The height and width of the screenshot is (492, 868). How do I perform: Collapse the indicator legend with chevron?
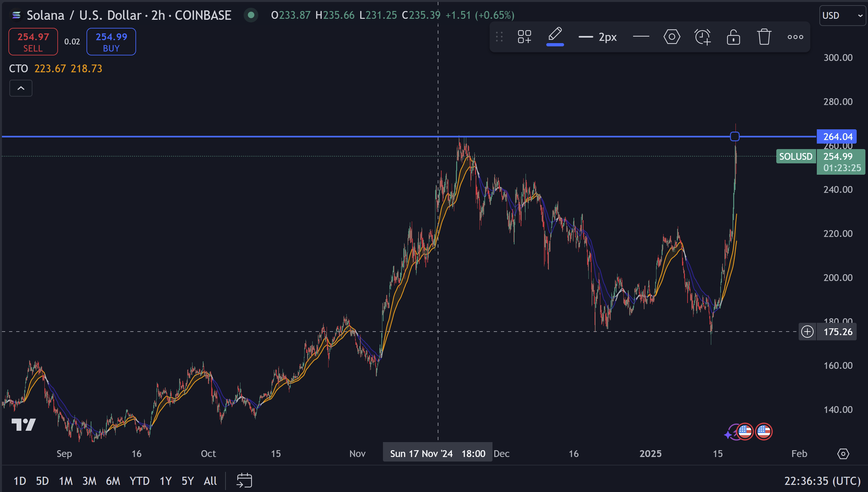(x=21, y=88)
